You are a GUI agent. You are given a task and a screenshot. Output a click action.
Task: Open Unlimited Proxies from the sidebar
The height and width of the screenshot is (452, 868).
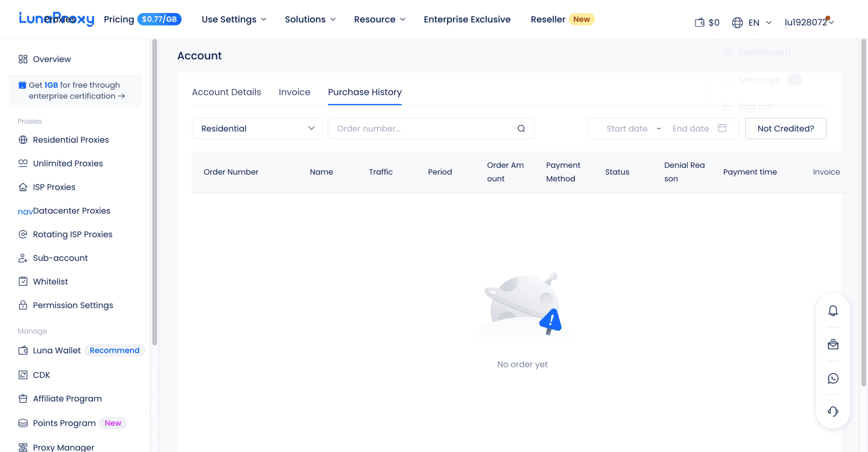pyautogui.click(x=68, y=163)
